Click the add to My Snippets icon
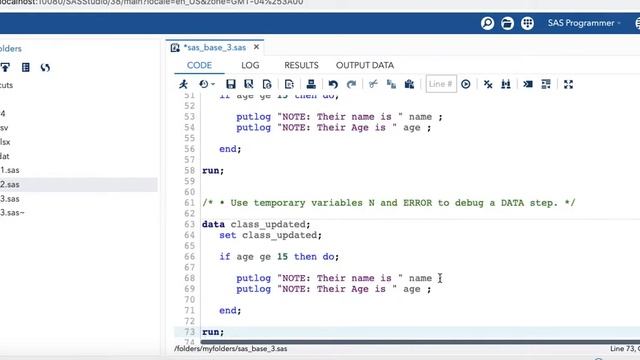640x360 pixels. [289, 84]
